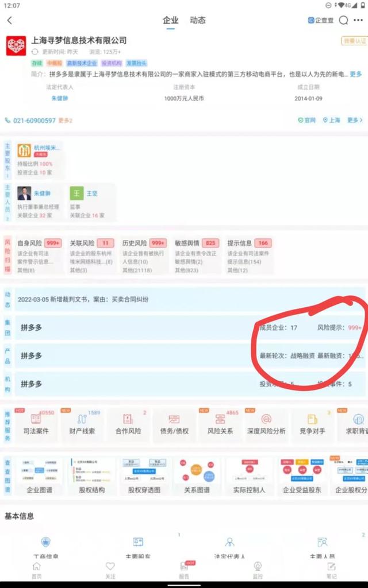This screenshot has height=588, width=368.
Task: Expand contact info with 更多 chevron
Action: click(355, 120)
